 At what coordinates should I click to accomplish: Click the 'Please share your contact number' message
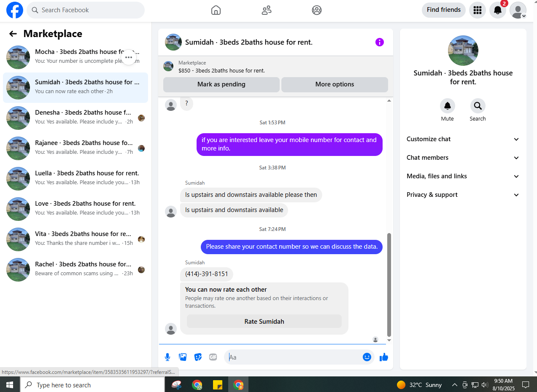[x=292, y=247]
